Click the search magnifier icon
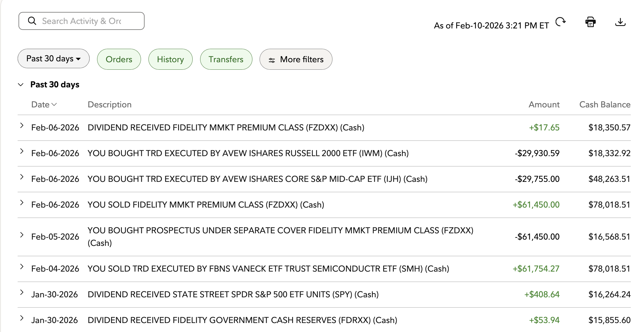The image size is (644, 332). tap(33, 21)
